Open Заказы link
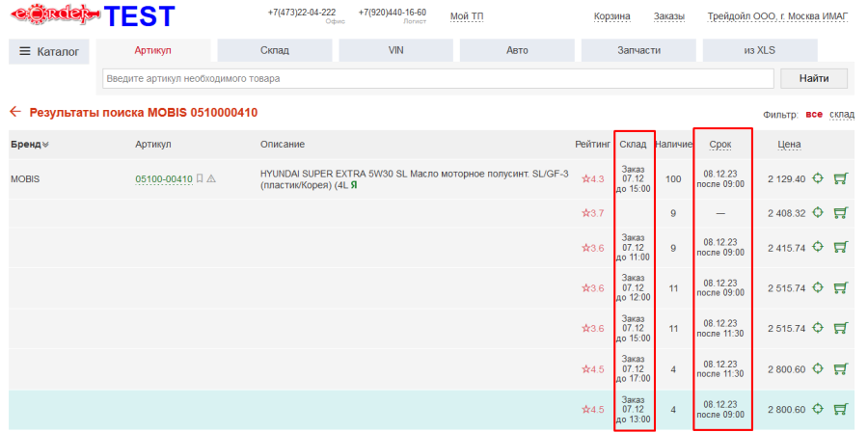868x433 pixels. click(668, 16)
